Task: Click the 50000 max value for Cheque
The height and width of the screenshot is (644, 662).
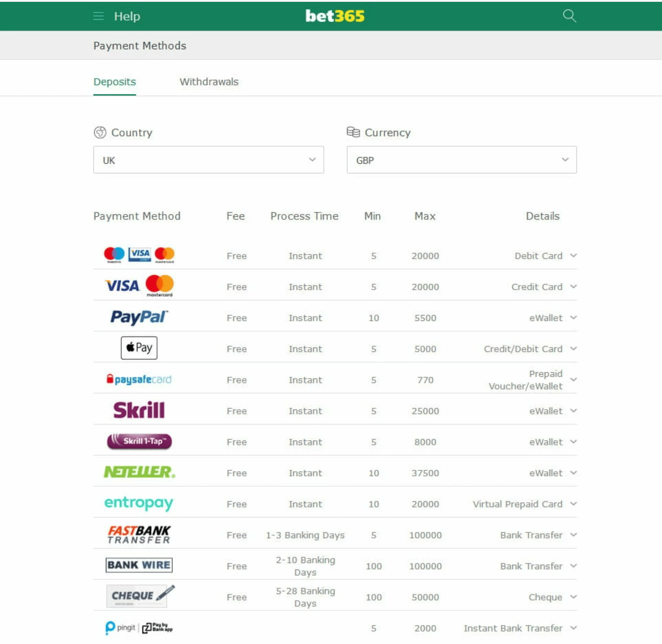Action: (425, 597)
